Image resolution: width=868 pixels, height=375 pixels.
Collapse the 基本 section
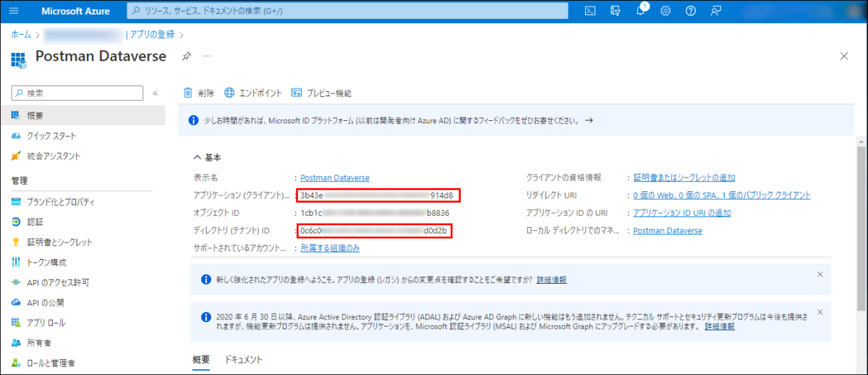pyautogui.click(x=197, y=157)
